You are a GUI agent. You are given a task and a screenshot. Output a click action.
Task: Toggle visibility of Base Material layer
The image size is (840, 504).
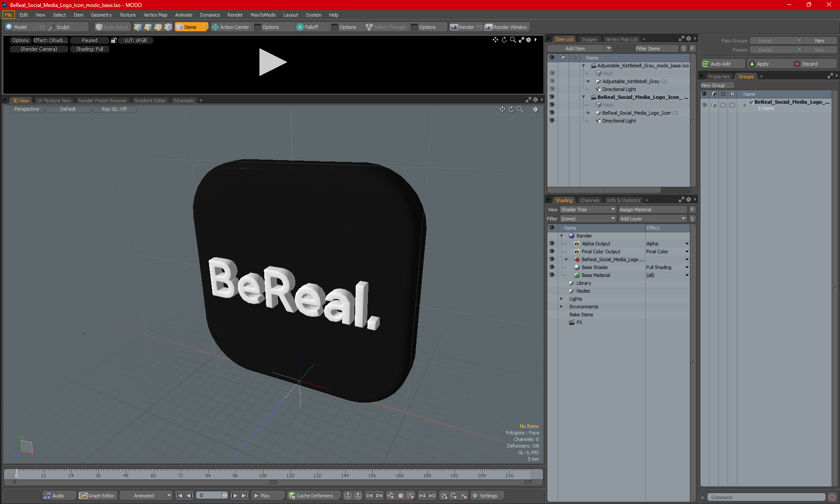pyautogui.click(x=552, y=275)
